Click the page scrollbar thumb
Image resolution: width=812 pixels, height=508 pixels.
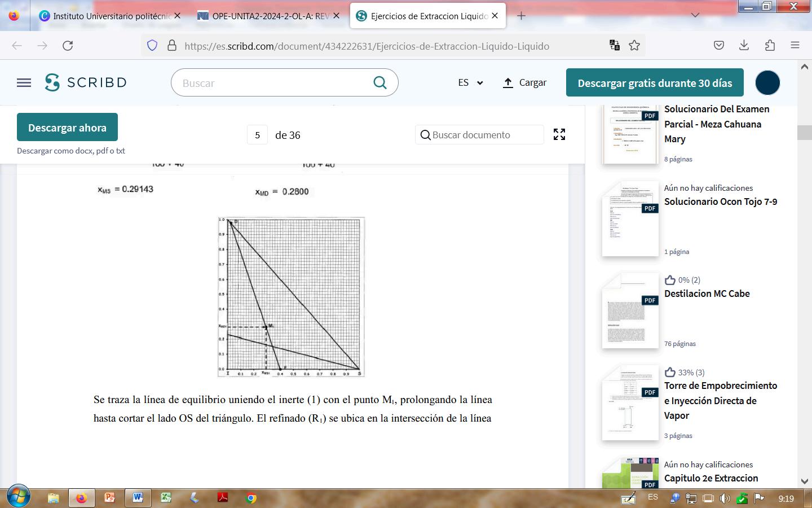tap(805, 133)
